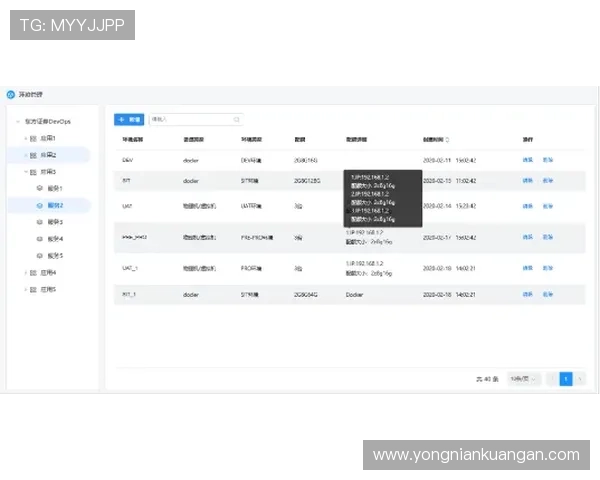This screenshot has width=600, height=480.
Task: Click the search magnifier icon
Action: pos(236,120)
